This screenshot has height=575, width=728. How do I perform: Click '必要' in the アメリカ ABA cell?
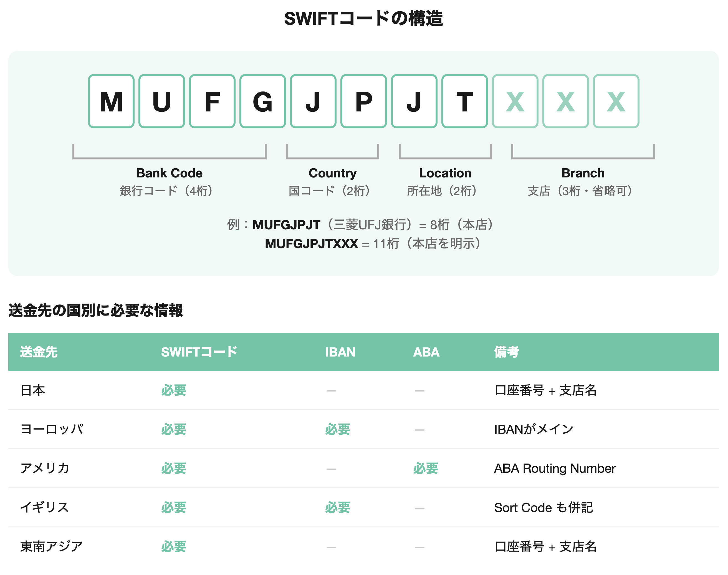(x=426, y=468)
